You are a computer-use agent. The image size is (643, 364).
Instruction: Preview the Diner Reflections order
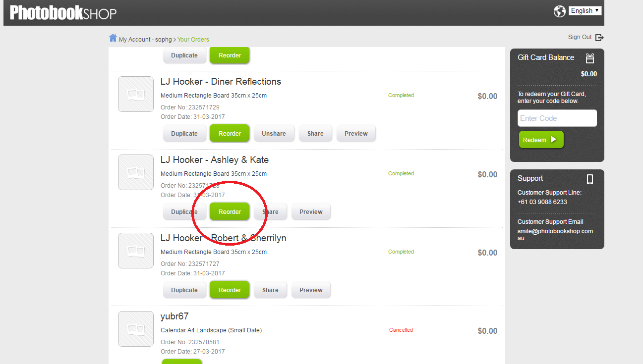click(356, 133)
